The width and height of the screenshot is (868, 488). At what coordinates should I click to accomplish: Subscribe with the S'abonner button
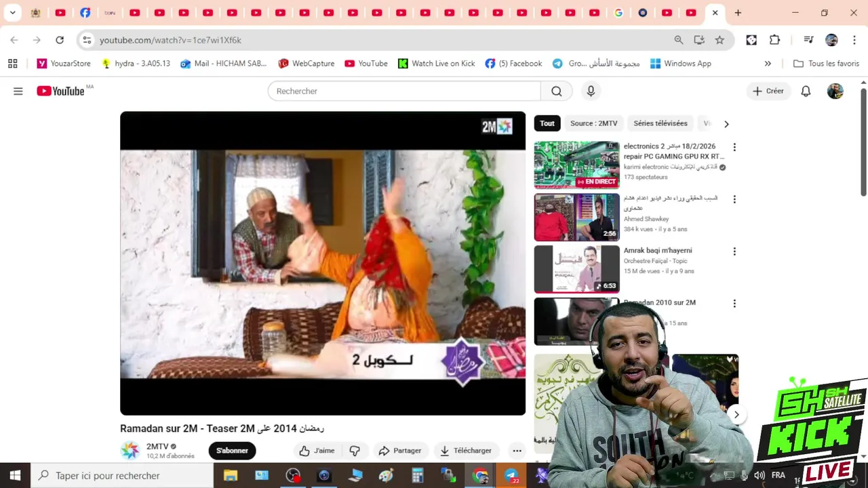click(232, 451)
